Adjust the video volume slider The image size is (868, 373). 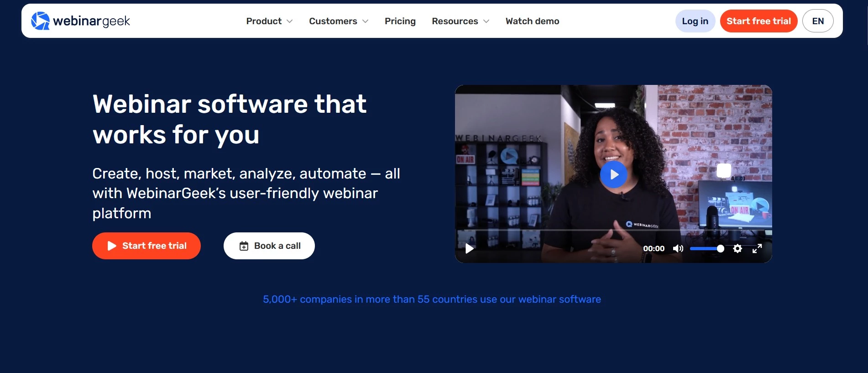(707, 248)
